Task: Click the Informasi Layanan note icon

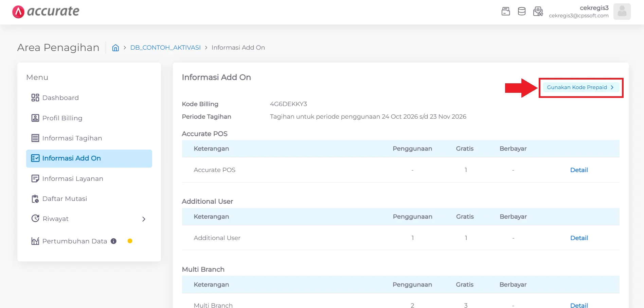Action: [x=35, y=178]
